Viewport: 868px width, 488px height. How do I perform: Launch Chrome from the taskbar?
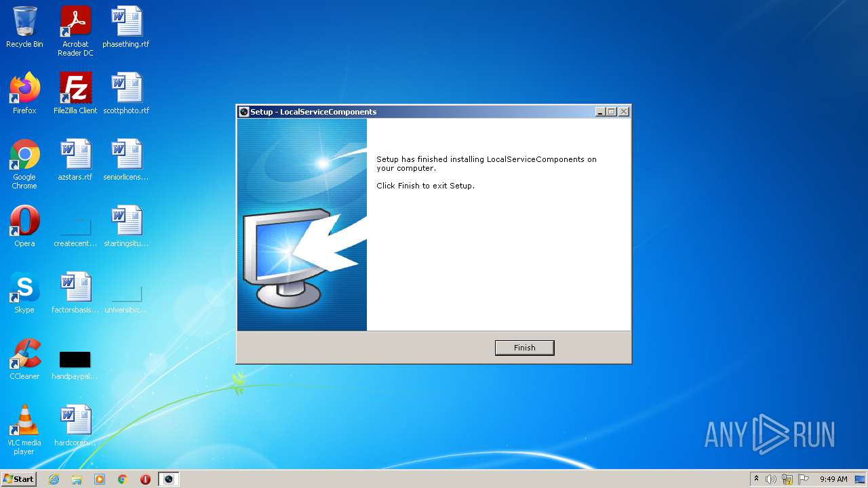[123, 479]
